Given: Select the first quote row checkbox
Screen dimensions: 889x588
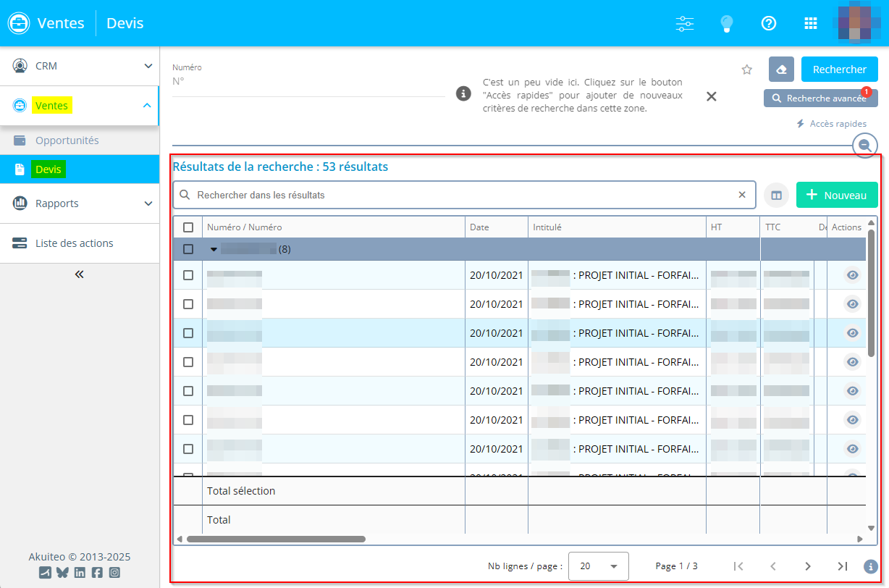Looking at the screenshot, I should point(188,275).
